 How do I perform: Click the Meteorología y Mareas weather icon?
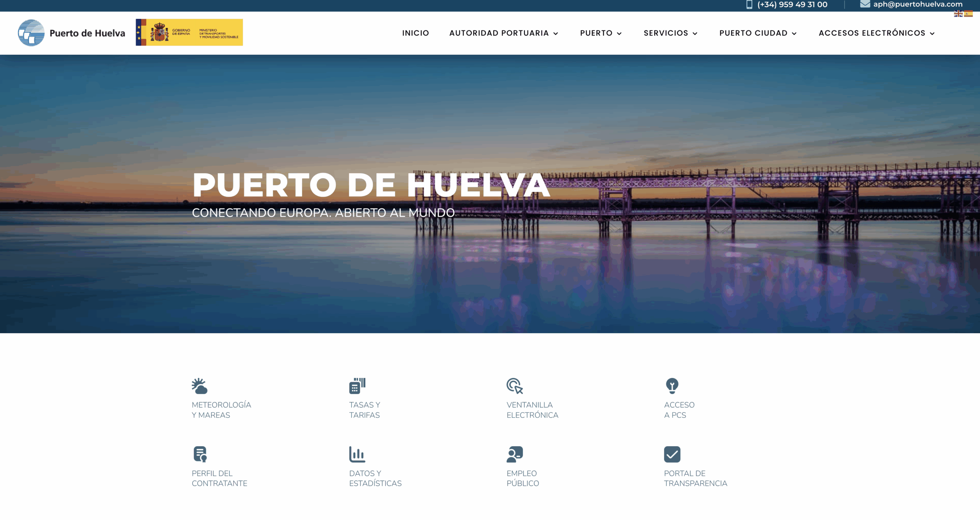pos(199,386)
